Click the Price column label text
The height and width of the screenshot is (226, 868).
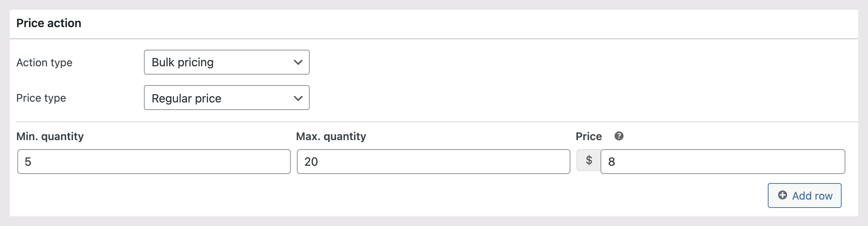[588, 136]
